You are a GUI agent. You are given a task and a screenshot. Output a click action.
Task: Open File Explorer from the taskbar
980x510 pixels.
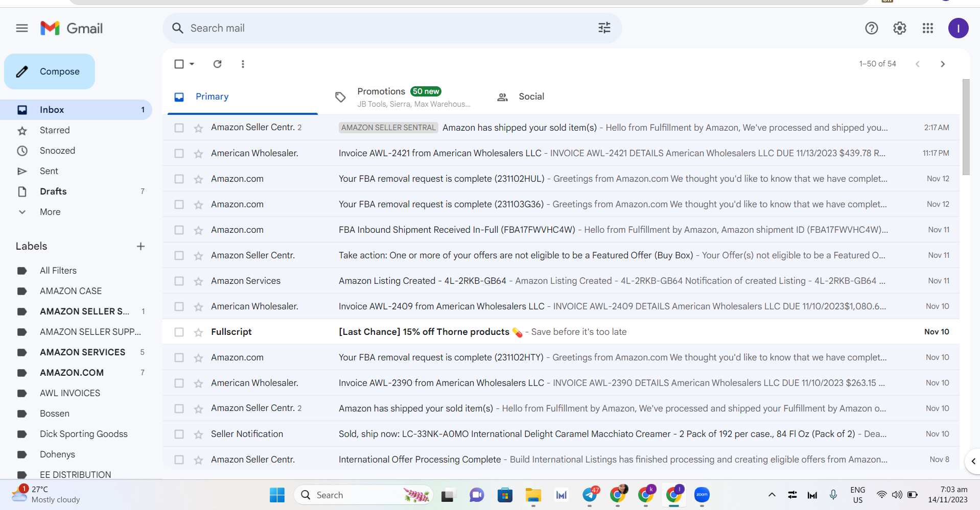tap(533, 495)
